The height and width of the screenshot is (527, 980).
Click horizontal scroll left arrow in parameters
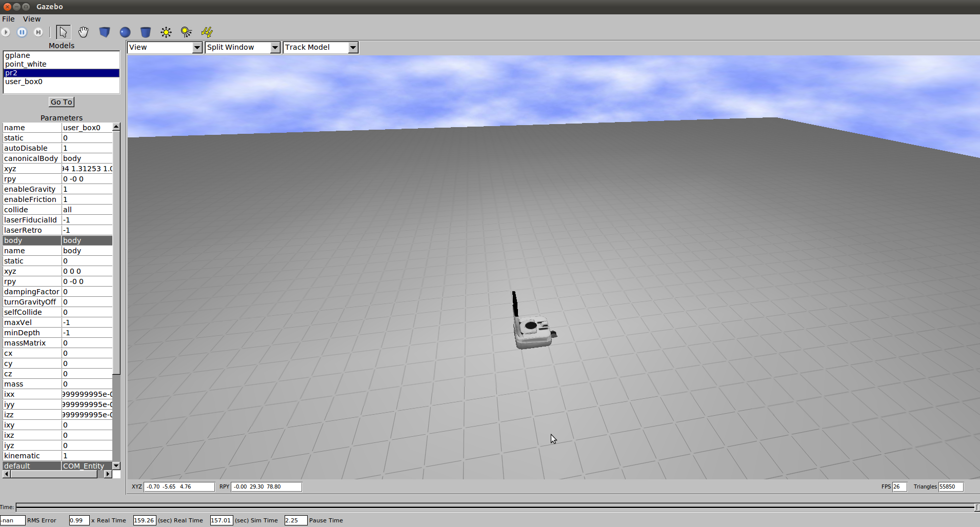(7, 474)
